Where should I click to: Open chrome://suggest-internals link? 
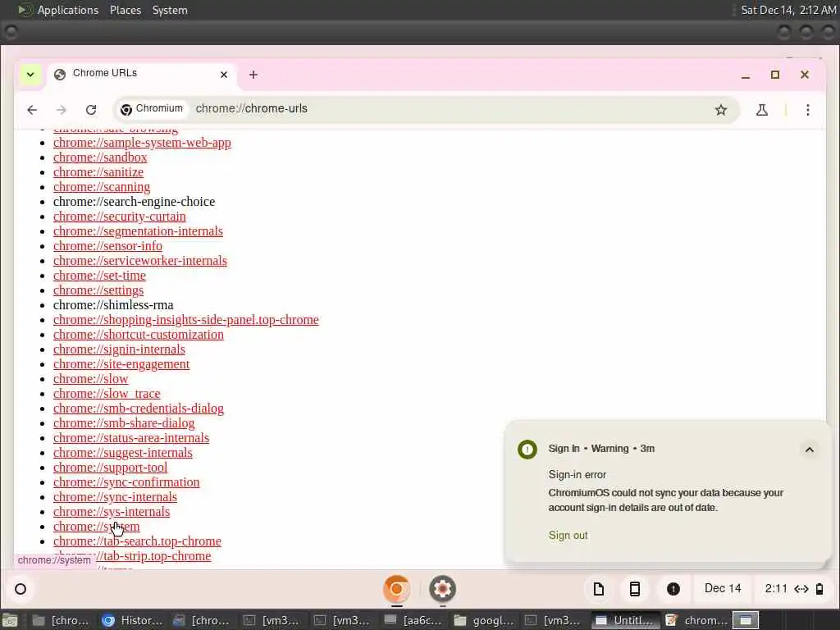[x=123, y=453]
